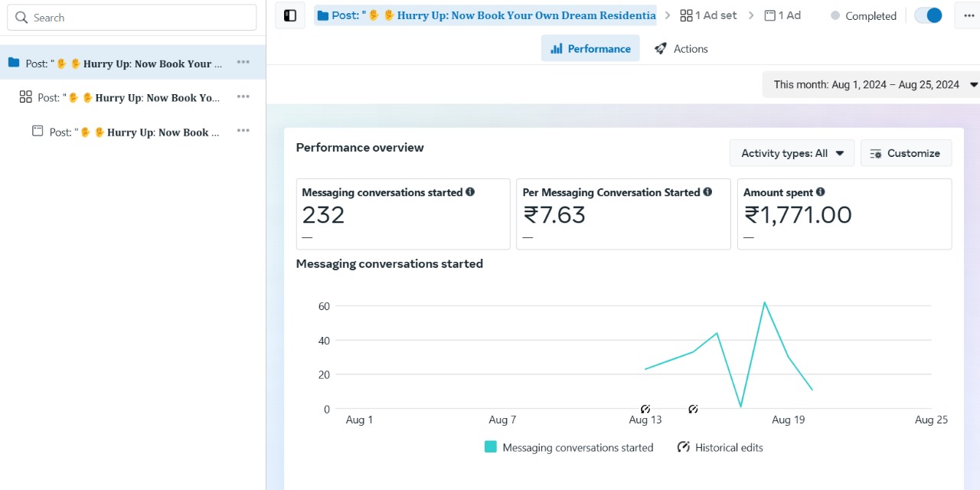Click info icon beside Per Messaging Conversation Started
This screenshot has width=980, height=490.
(707, 192)
